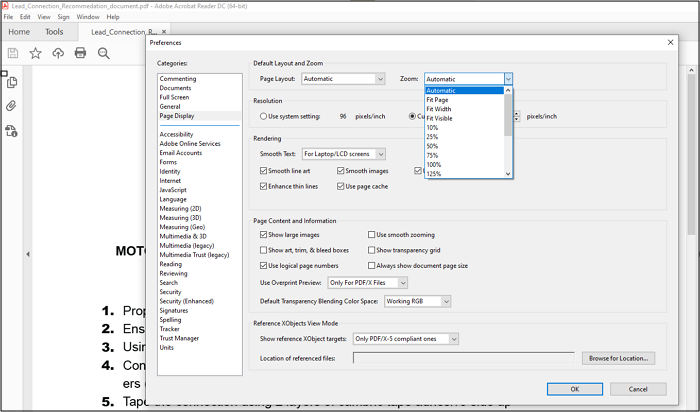The height and width of the screenshot is (412, 700).
Task: Click the cloud upload icon
Action: [58, 53]
